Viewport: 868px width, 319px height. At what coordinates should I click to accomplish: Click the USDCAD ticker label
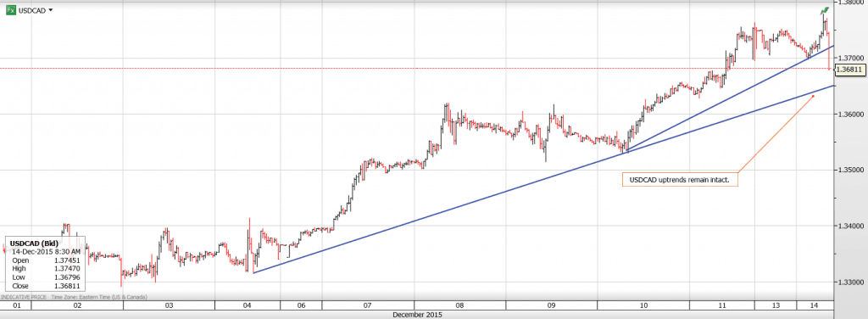coord(32,10)
